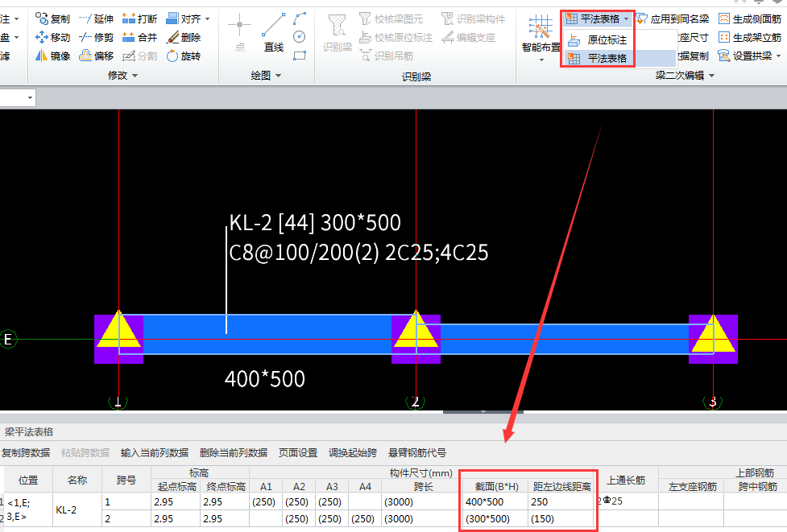Click 识别吊筋 tool
Viewport: 787px width, 532px height.
point(387,56)
